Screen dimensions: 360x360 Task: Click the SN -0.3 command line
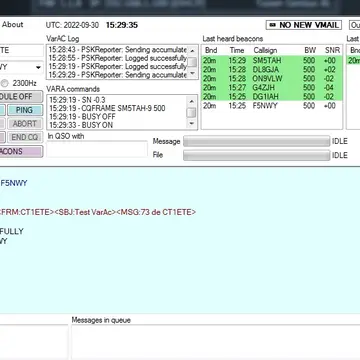click(77, 100)
